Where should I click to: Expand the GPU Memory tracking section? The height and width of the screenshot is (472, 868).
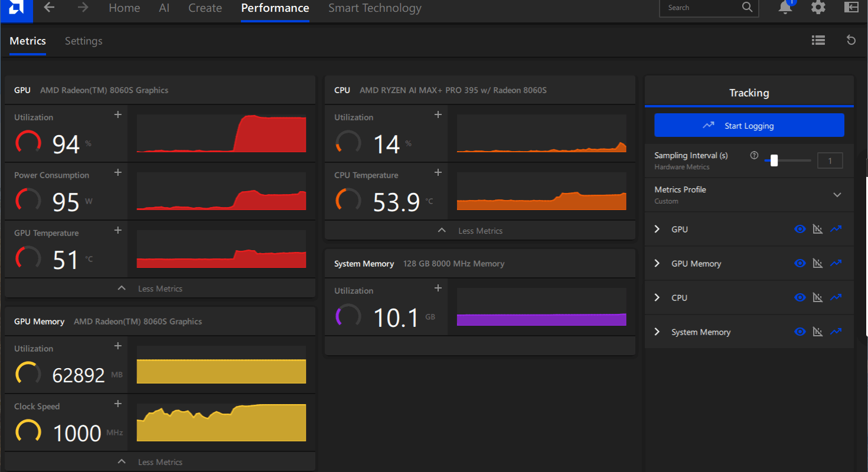point(657,263)
